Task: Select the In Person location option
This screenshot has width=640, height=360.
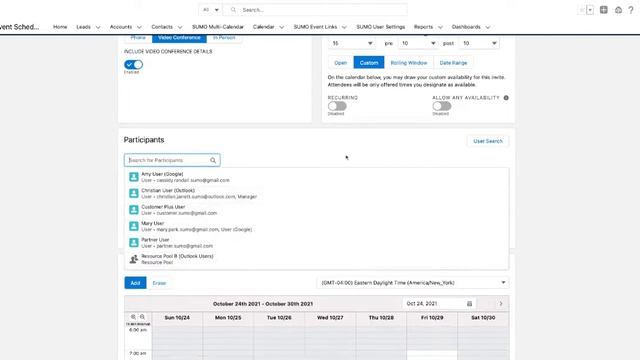Action: pos(224,38)
